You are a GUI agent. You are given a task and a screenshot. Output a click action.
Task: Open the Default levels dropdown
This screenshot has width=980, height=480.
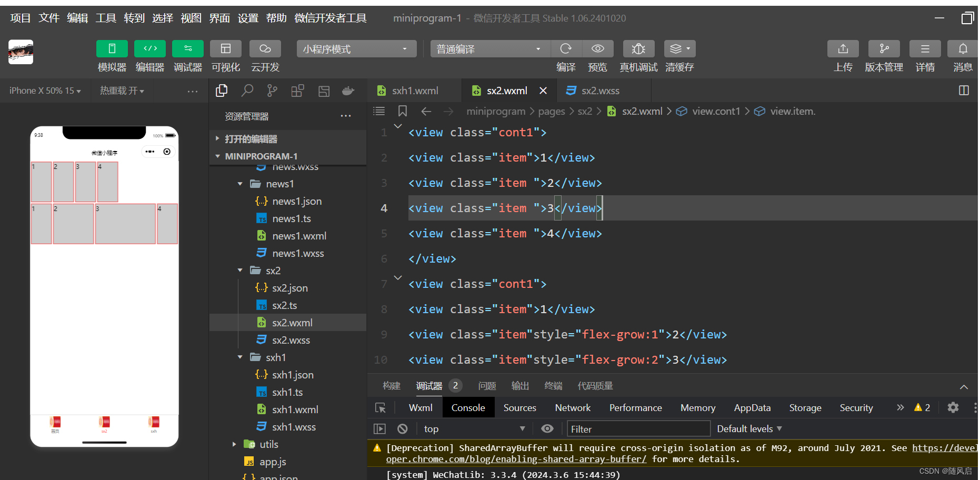[749, 429]
